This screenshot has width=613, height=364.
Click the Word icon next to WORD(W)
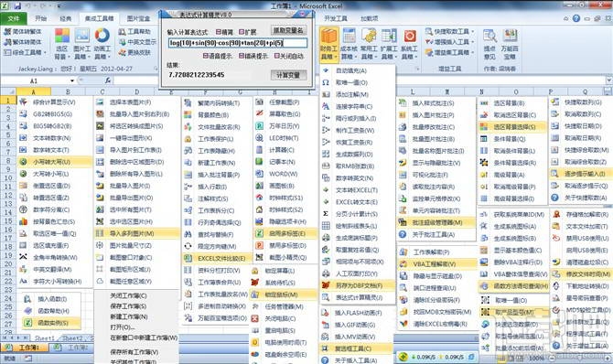click(259, 174)
